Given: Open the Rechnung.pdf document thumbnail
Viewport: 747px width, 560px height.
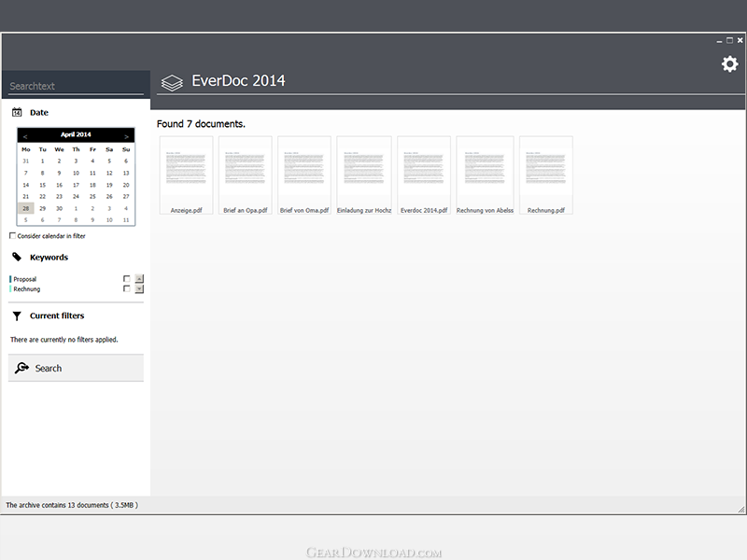Looking at the screenshot, I should tap(546, 175).
